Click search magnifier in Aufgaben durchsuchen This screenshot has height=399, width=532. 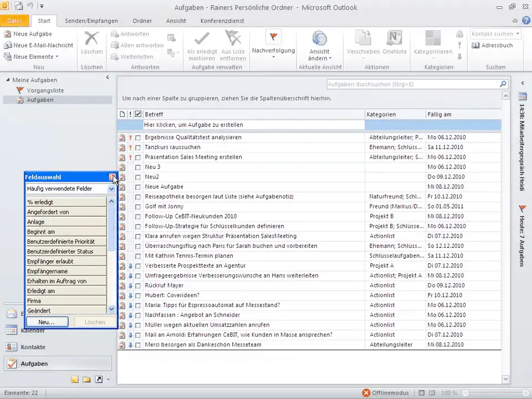pos(503,84)
